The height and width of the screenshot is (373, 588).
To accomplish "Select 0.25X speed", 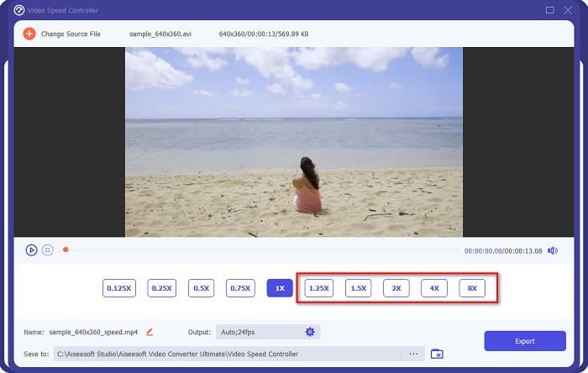I will coord(161,288).
